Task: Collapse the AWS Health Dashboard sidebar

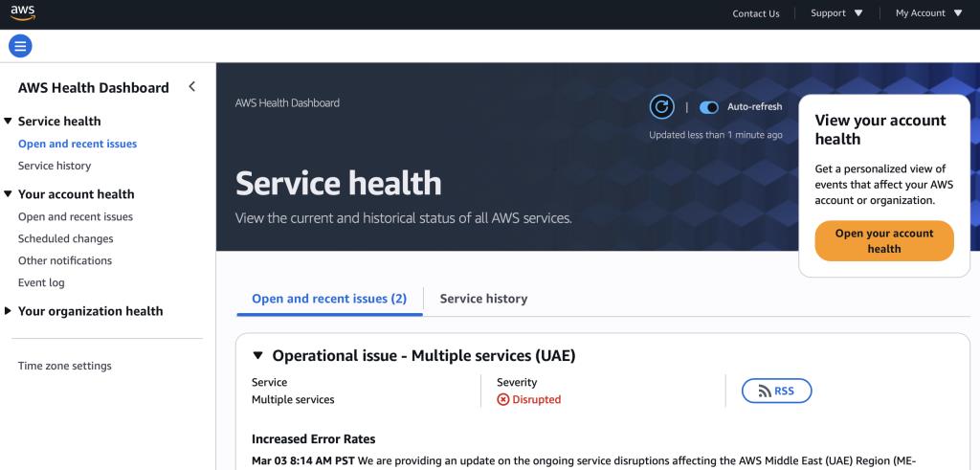Action: [191, 87]
